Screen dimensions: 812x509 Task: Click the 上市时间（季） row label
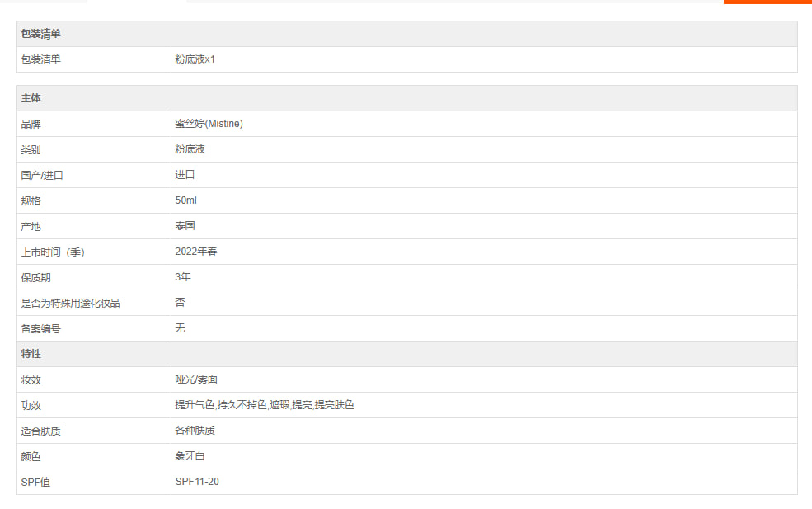[53, 252]
